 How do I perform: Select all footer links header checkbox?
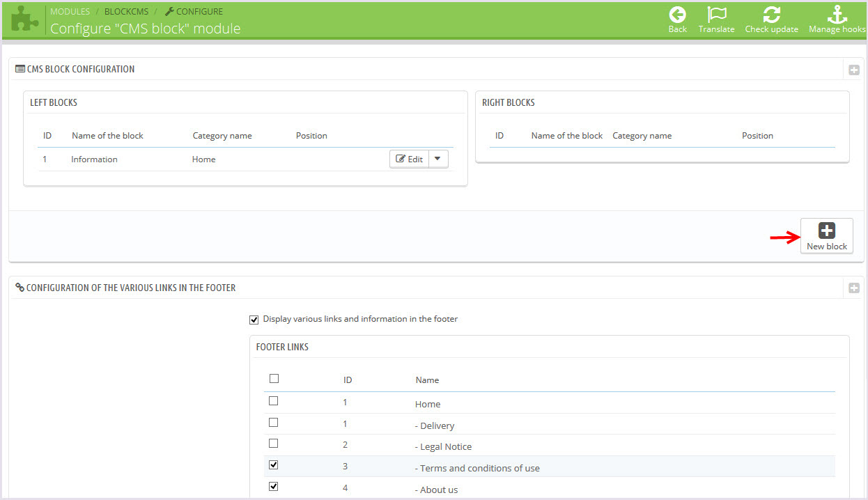point(274,379)
